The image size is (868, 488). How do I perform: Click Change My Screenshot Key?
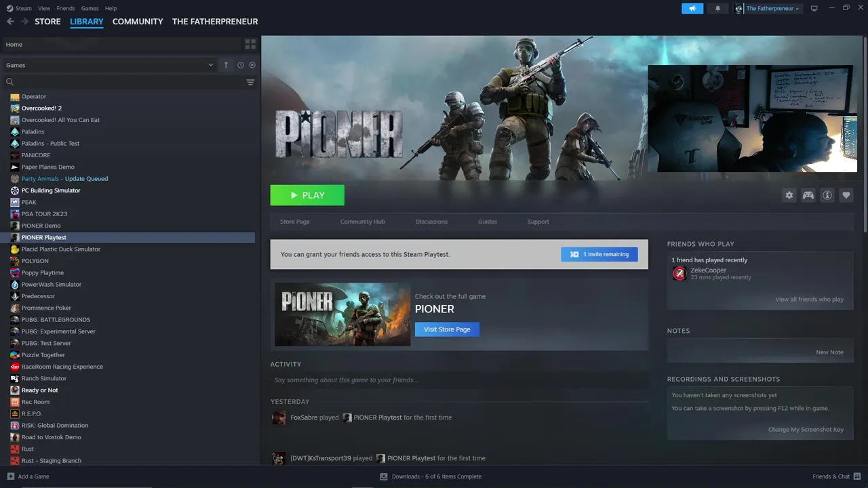click(806, 430)
